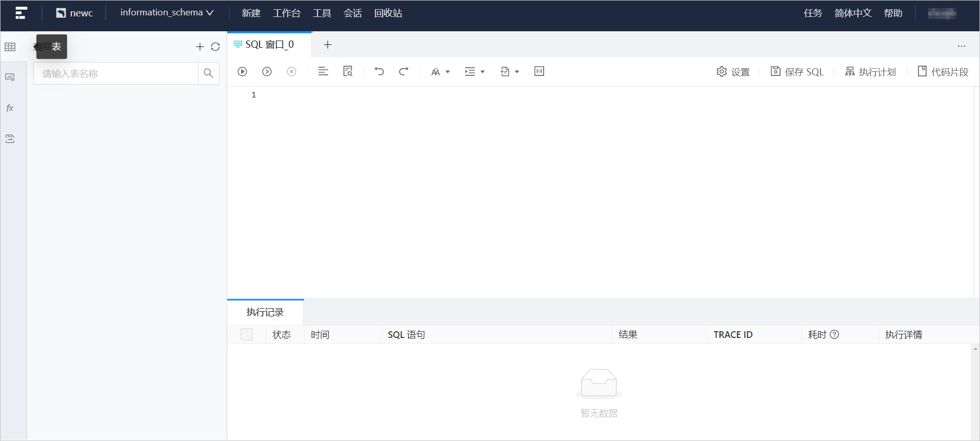Add a new SQL window tab
Screen dimensions: 980x441
click(x=328, y=45)
